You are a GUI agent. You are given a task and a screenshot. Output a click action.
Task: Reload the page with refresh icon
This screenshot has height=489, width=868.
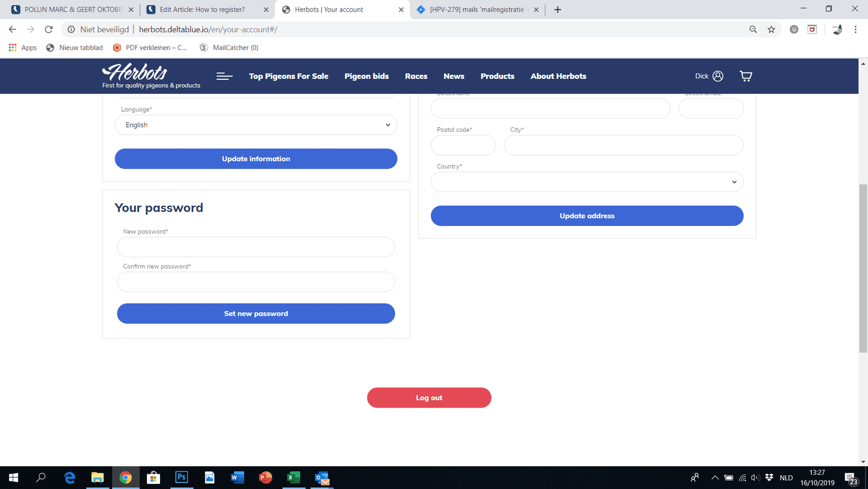click(48, 29)
